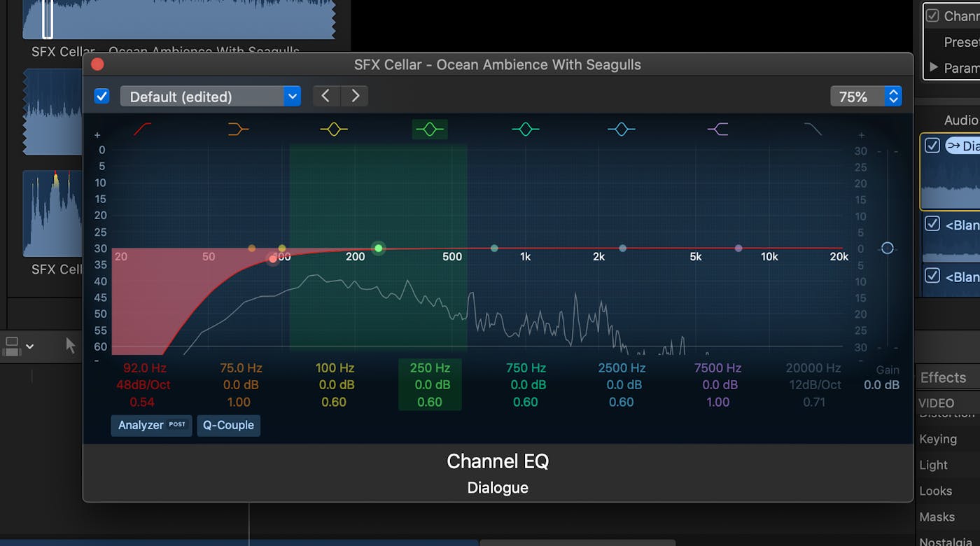Uncheck the Dialogue audio component checkbox
Image resolution: width=980 pixels, height=546 pixels.
(x=932, y=146)
